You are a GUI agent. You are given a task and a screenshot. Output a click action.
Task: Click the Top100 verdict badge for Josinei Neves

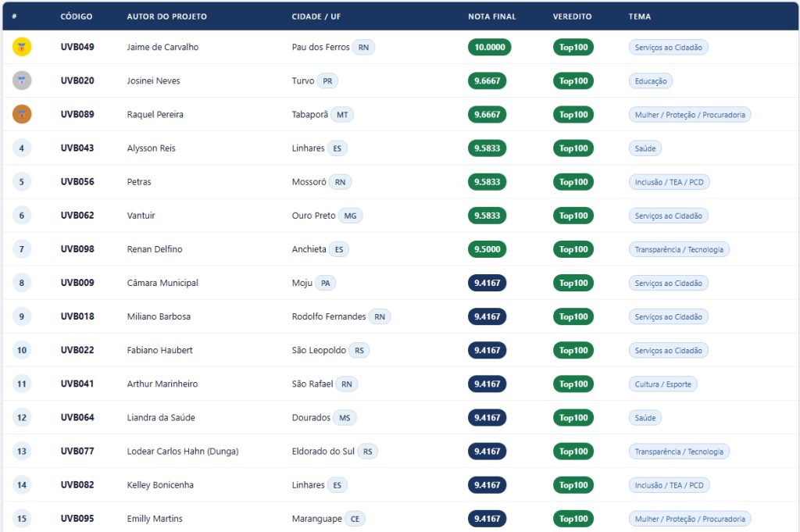pyautogui.click(x=573, y=80)
